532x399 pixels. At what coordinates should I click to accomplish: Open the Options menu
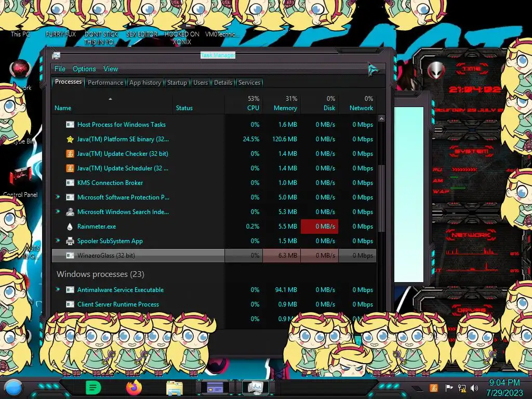pyautogui.click(x=84, y=69)
